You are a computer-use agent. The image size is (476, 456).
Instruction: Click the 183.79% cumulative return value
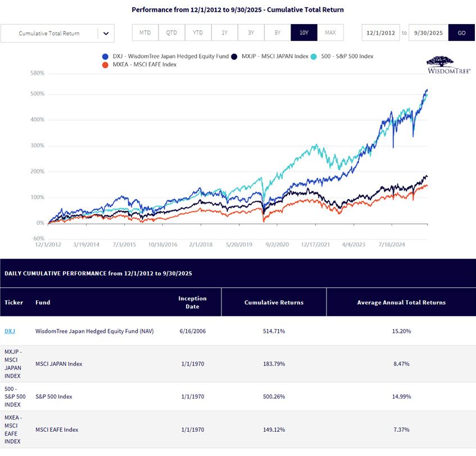274,364
